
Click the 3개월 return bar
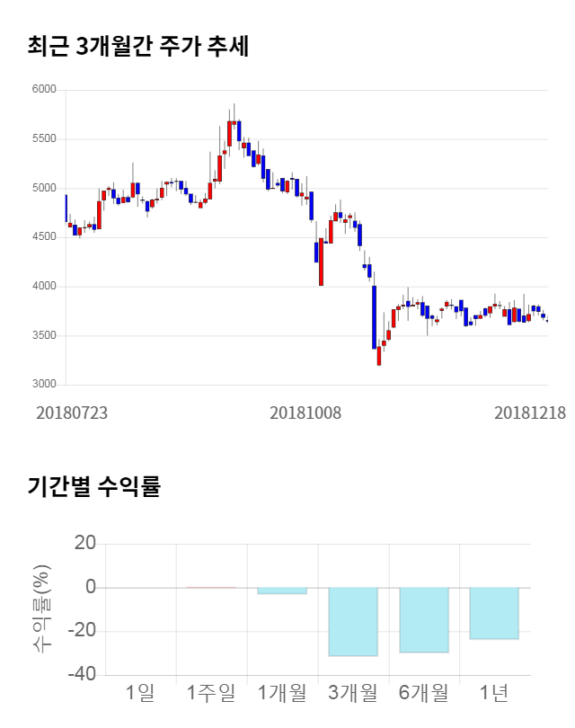[352, 621]
